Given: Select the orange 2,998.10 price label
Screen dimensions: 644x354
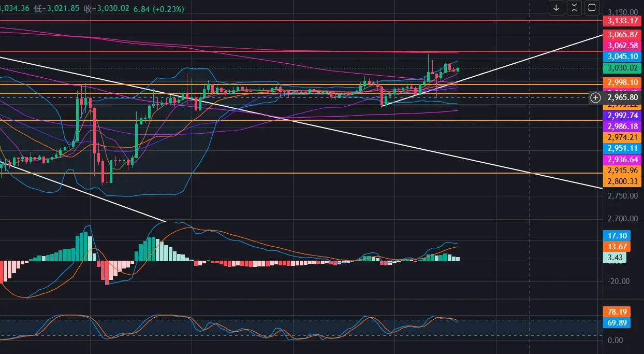Looking at the screenshot, I should tap(622, 82).
